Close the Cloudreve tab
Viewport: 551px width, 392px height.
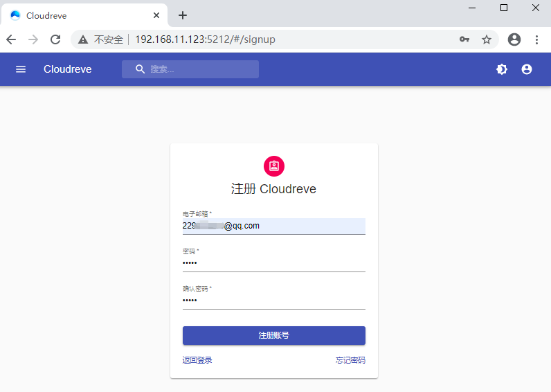click(x=156, y=15)
